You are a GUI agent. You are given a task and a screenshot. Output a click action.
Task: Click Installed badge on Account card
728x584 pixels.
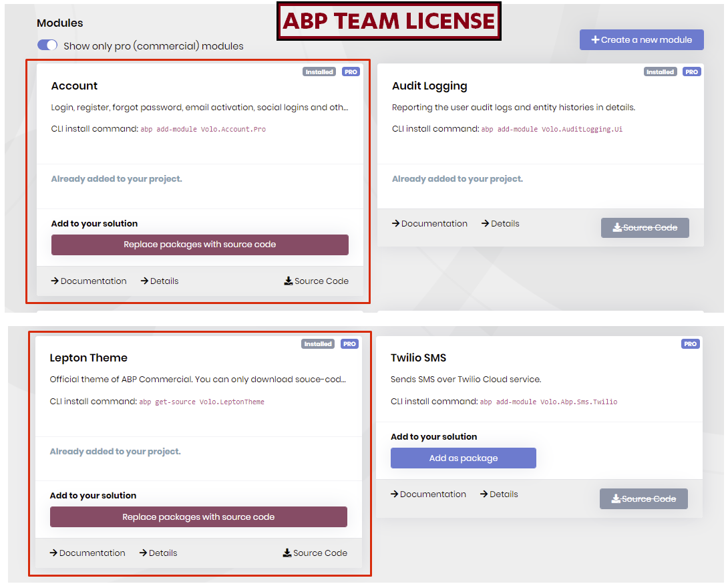(319, 72)
